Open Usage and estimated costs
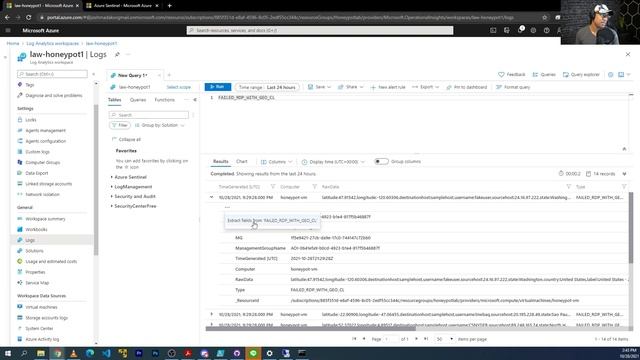The image size is (640, 360). pyautogui.click(x=51, y=262)
